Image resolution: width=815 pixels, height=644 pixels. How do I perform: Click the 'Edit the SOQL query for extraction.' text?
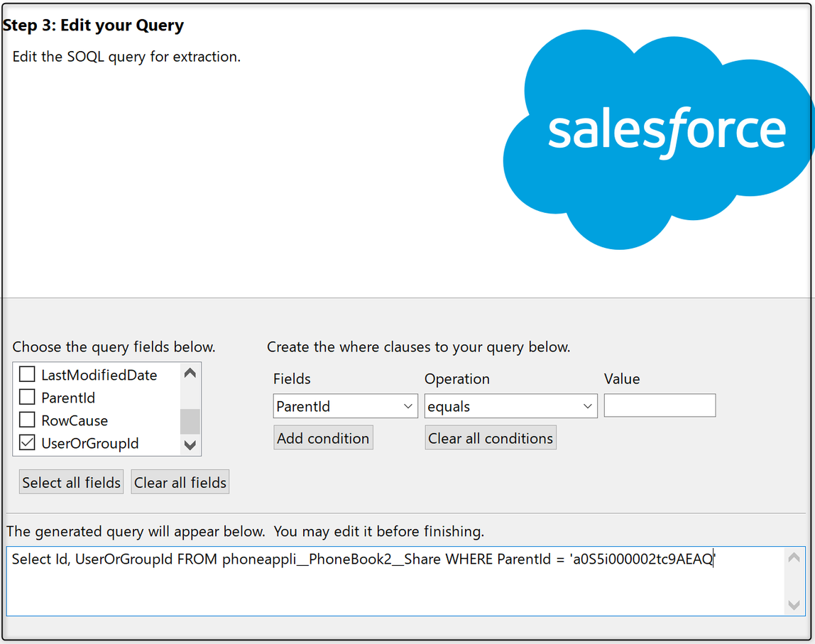tap(126, 56)
